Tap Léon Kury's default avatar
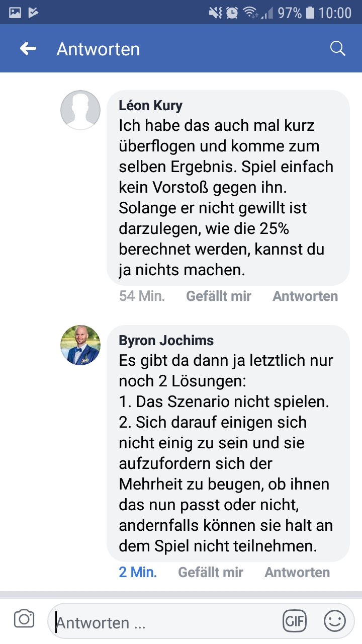Image resolution: width=362 pixels, height=644 pixels. click(x=80, y=110)
